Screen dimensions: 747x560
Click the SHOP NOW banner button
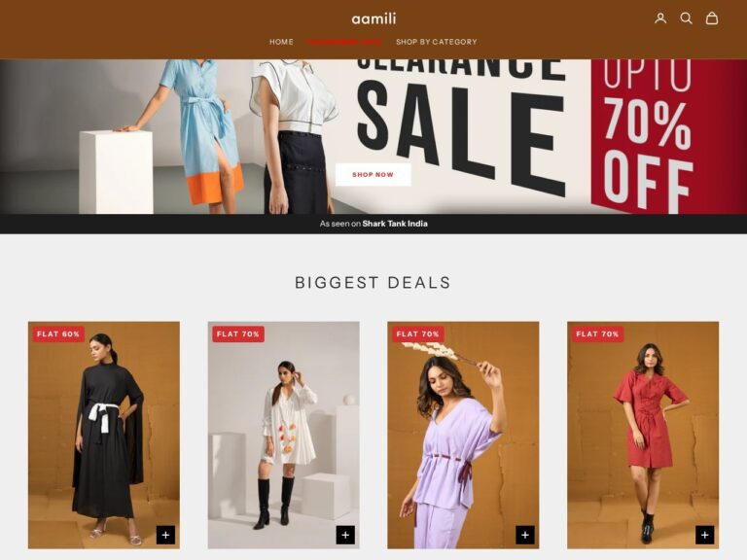[x=373, y=175]
